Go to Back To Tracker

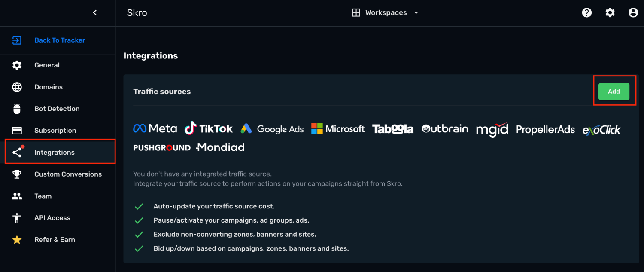60,40
